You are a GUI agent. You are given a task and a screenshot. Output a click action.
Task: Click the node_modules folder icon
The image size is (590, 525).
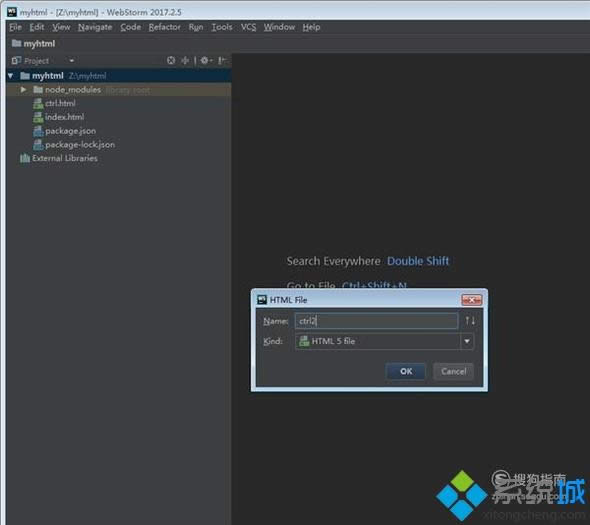tap(38, 90)
